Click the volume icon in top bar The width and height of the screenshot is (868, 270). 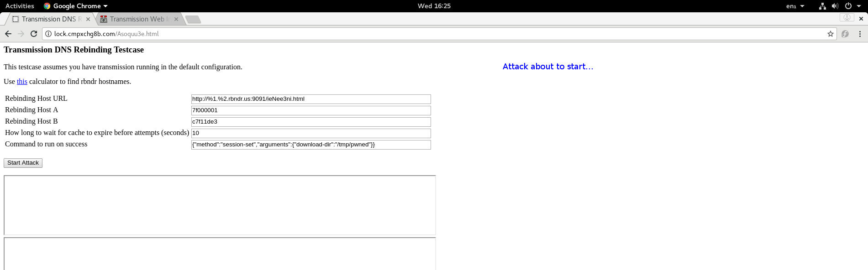click(x=835, y=6)
